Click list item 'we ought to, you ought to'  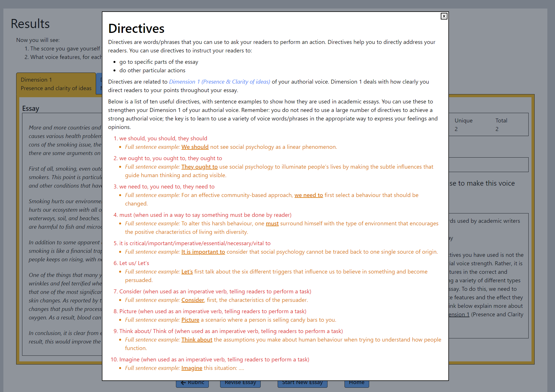(x=171, y=158)
